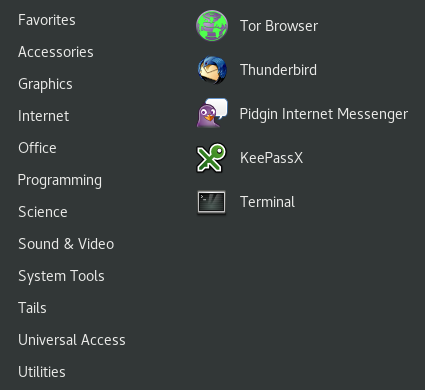Choose the Office category
Image resolution: width=425 pixels, height=390 pixels.
[x=37, y=148]
